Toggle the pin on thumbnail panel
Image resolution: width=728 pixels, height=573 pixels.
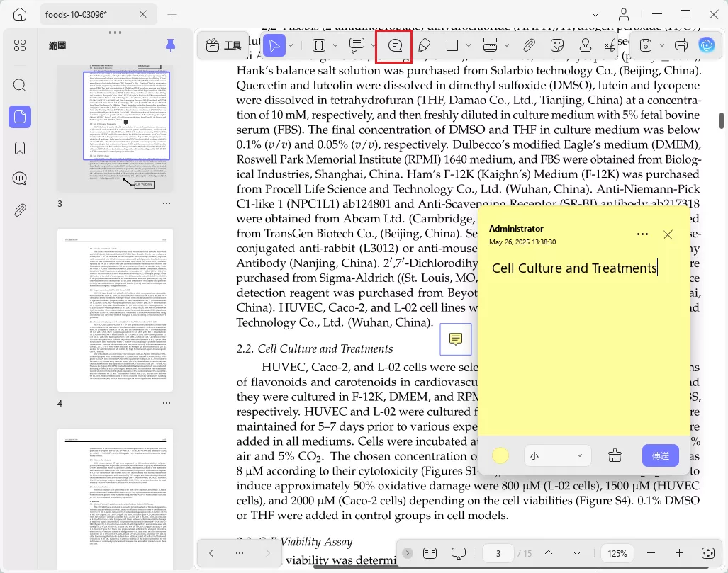coord(170,45)
